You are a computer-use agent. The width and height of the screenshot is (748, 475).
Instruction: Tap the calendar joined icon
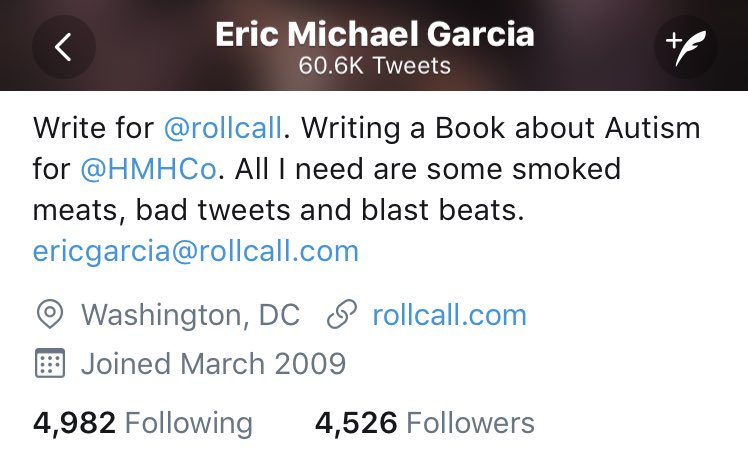click(x=50, y=363)
